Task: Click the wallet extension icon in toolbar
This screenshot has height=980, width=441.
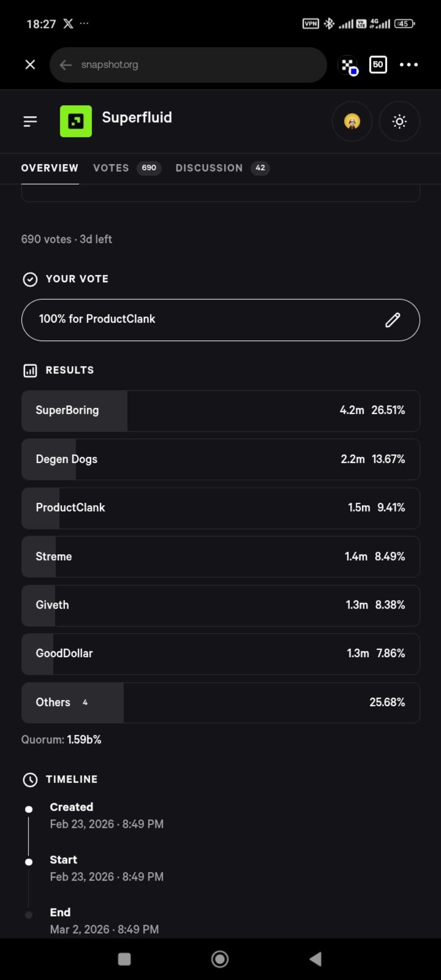Action: tap(349, 66)
